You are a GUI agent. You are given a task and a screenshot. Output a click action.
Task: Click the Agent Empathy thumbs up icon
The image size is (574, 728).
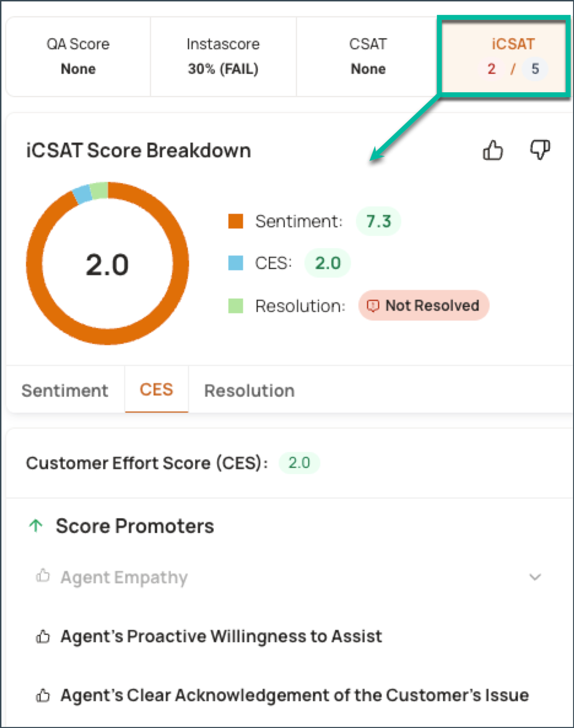click(43, 576)
